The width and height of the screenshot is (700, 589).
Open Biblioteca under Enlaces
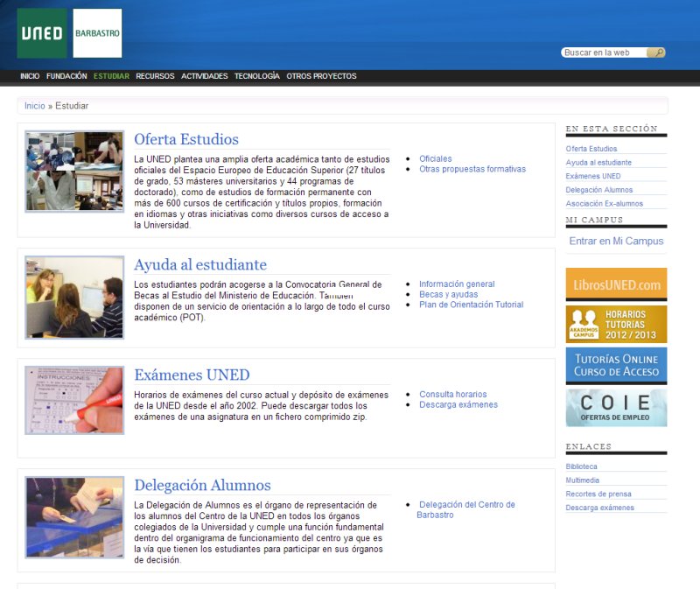click(581, 466)
